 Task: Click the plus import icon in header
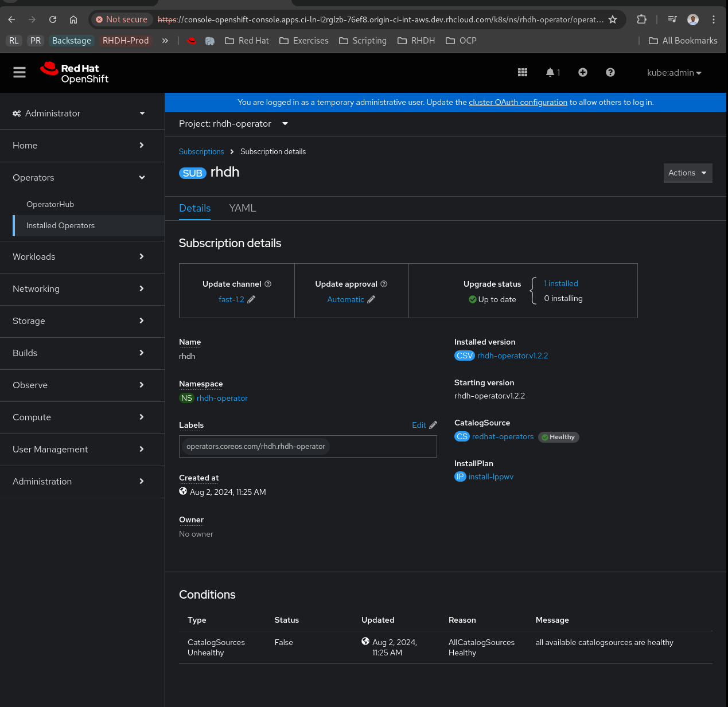[582, 72]
